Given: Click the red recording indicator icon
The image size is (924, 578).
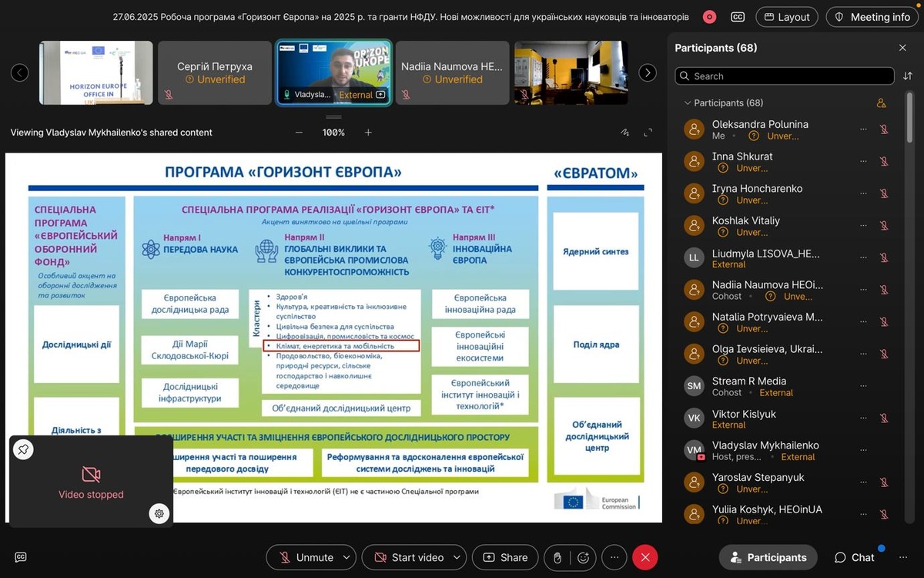Looking at the screenshot, I should [709, 17].
